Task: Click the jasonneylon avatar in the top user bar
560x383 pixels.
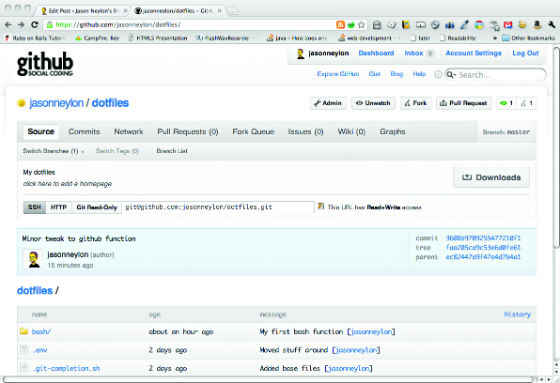Action: (x=300, y=54)
